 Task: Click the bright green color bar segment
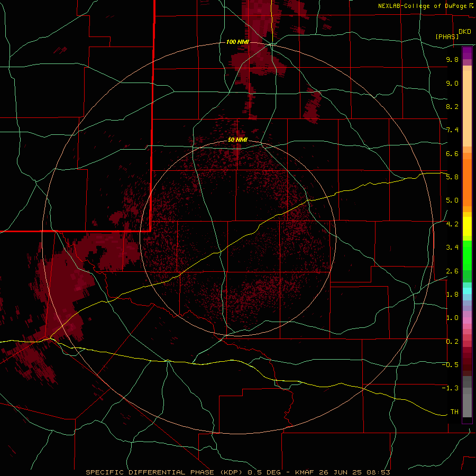467,255
